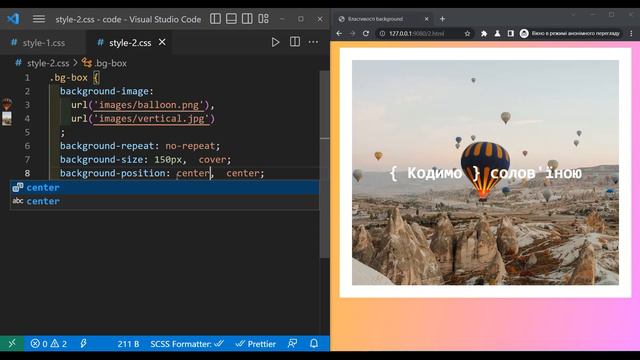Split the editor right
The image size is (640, 360).
[295, 42]
